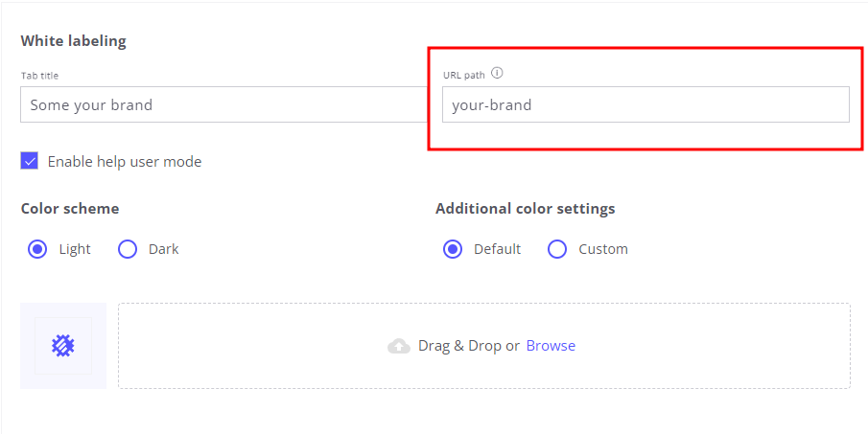Click the info icon beside URL path

coord(497,73)
